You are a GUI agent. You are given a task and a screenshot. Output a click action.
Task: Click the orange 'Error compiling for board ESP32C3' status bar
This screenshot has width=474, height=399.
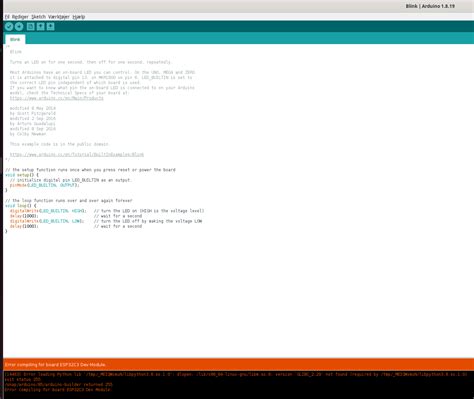tap(239, 364)
